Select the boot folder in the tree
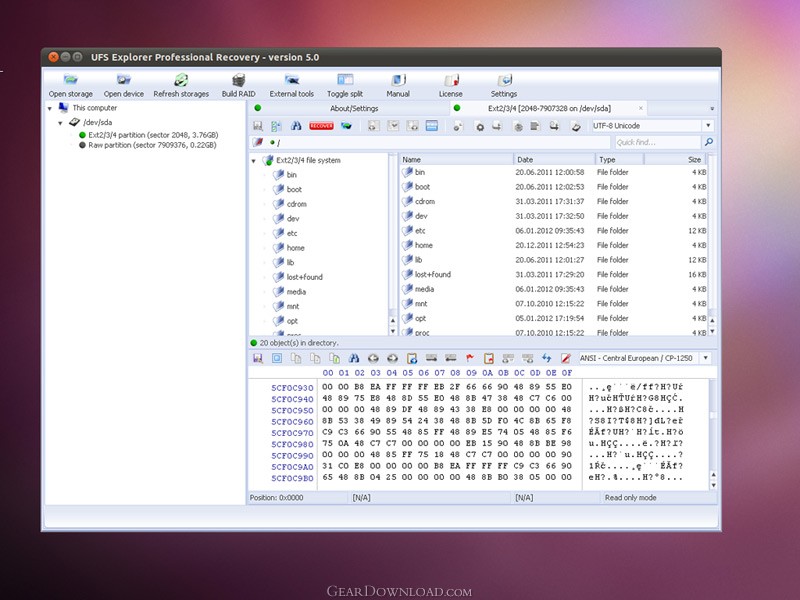The width and height of the screenshot is (800, 600). click(294, 189)
